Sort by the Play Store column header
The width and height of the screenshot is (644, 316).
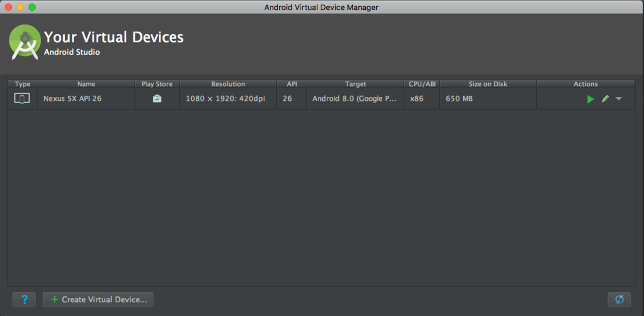click(157, 84)
